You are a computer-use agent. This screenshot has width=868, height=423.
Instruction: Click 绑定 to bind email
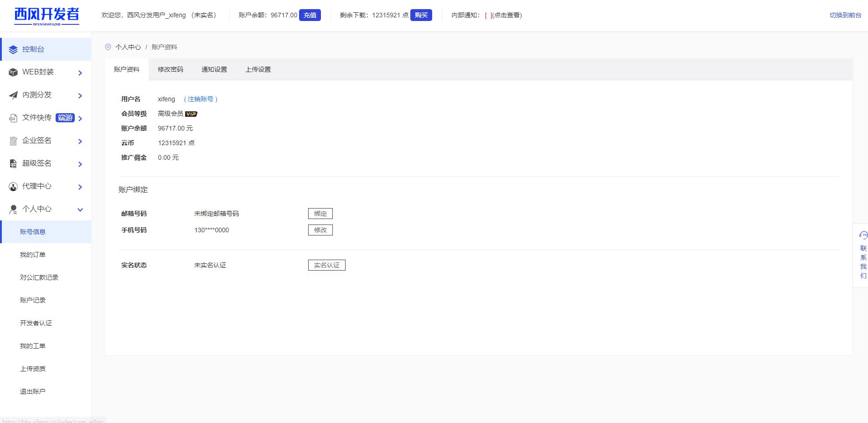point(320,214)
